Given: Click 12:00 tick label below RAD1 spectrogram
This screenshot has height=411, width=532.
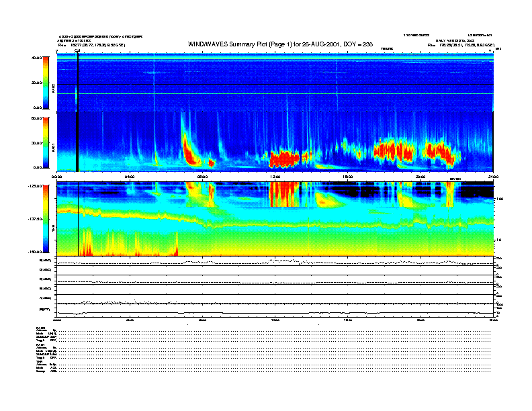Looking at the screenshot, I should 275,177.
